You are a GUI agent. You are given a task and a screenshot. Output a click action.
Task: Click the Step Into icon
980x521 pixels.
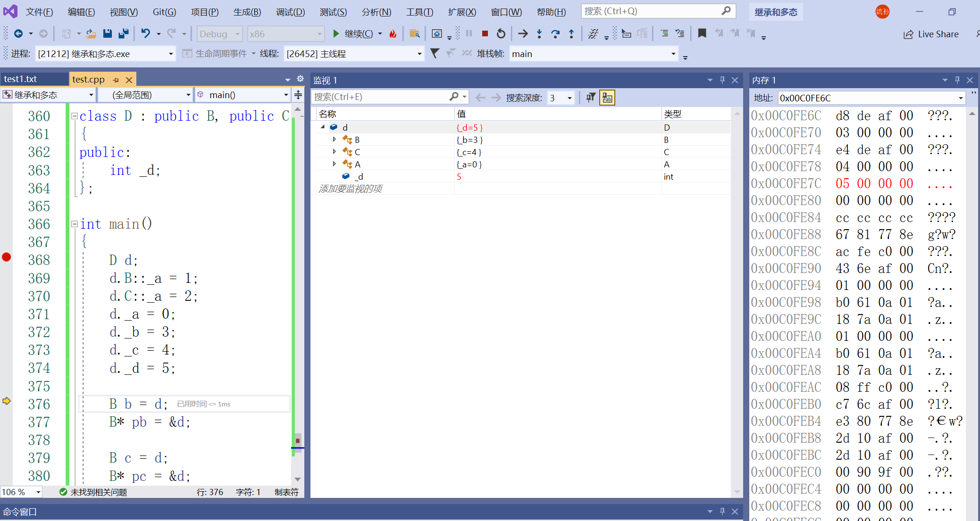coord(539,33)
